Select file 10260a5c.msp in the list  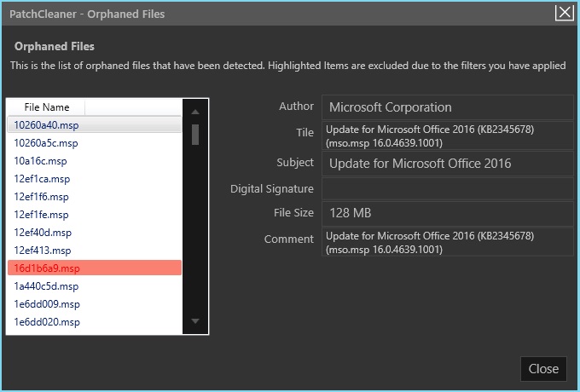pyautogui.click(x=45, y=142)
